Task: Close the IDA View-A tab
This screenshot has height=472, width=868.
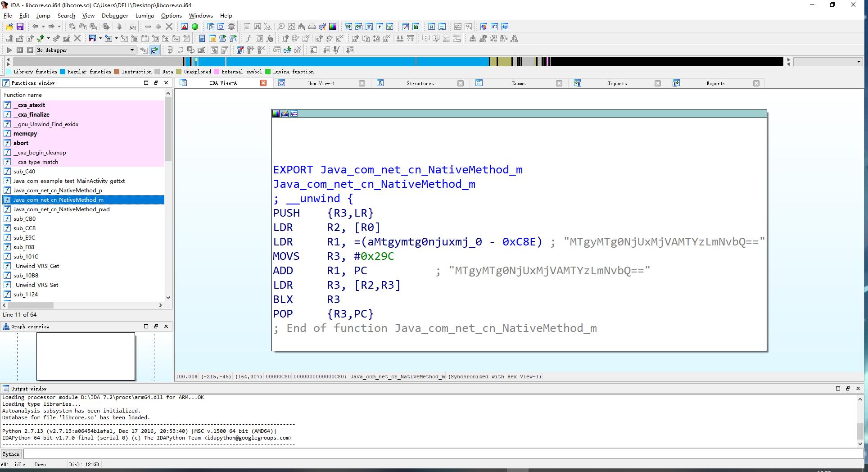Action: tap(263, 83)
